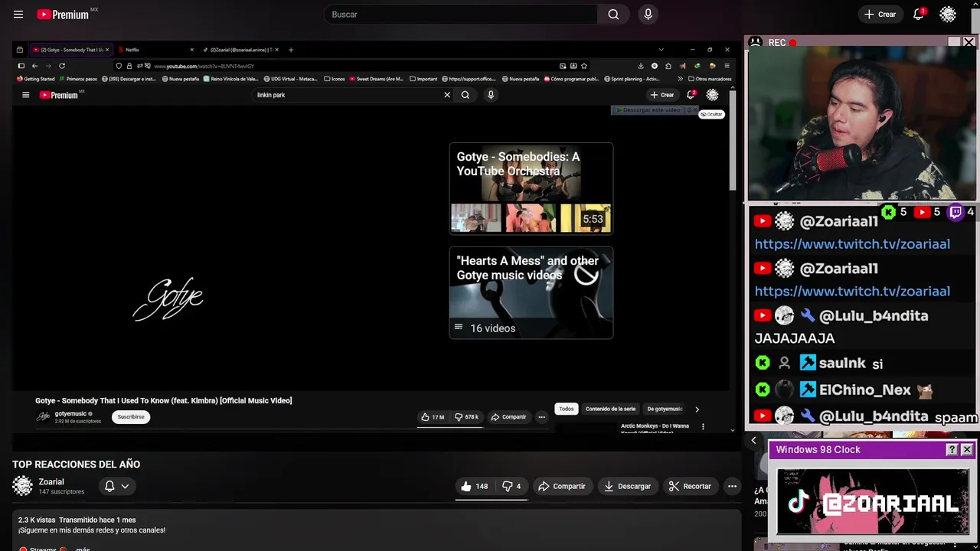Click the inner YouTube microphone icon
This screenshot has width=980, height=551.
(491, 95)
